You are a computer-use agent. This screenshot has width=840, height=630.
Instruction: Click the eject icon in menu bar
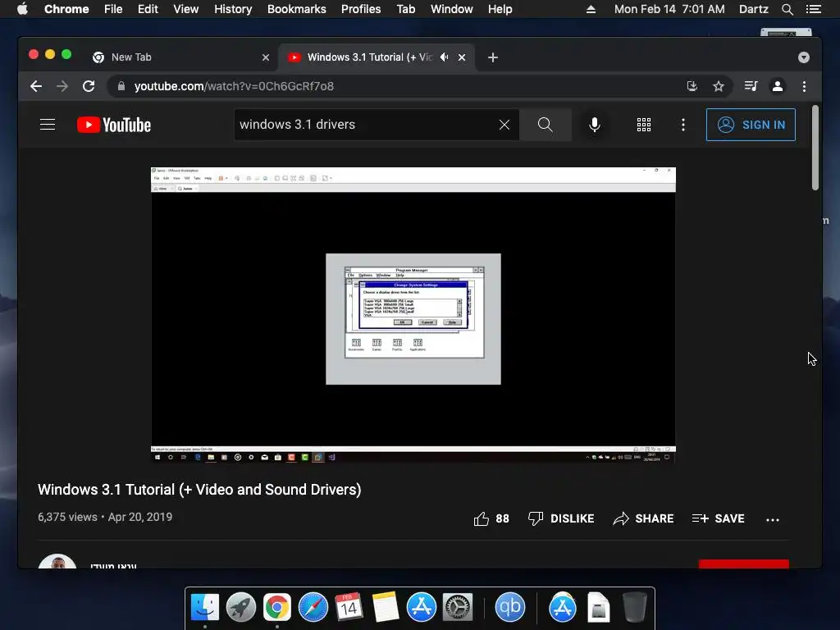pyautogui.click(x=591, y=9)
